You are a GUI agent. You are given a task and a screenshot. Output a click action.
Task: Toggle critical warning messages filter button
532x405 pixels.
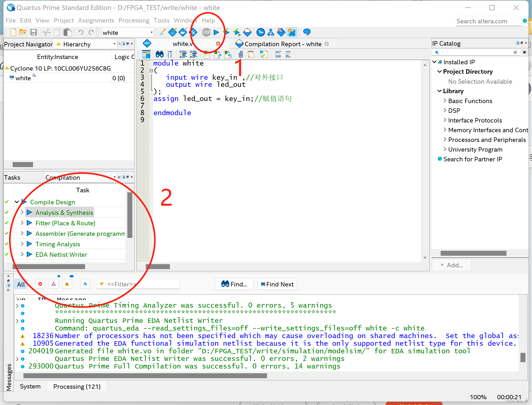pos(54,284)
